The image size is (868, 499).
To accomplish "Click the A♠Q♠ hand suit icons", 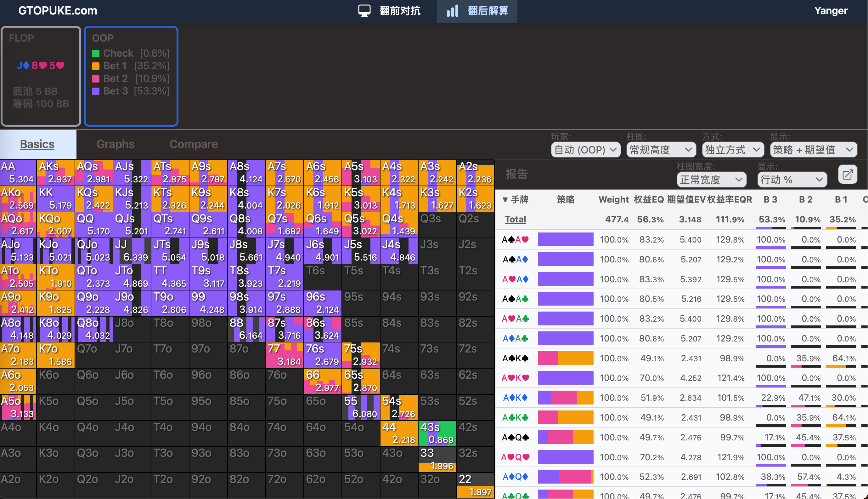I will (x=516, y=437).
